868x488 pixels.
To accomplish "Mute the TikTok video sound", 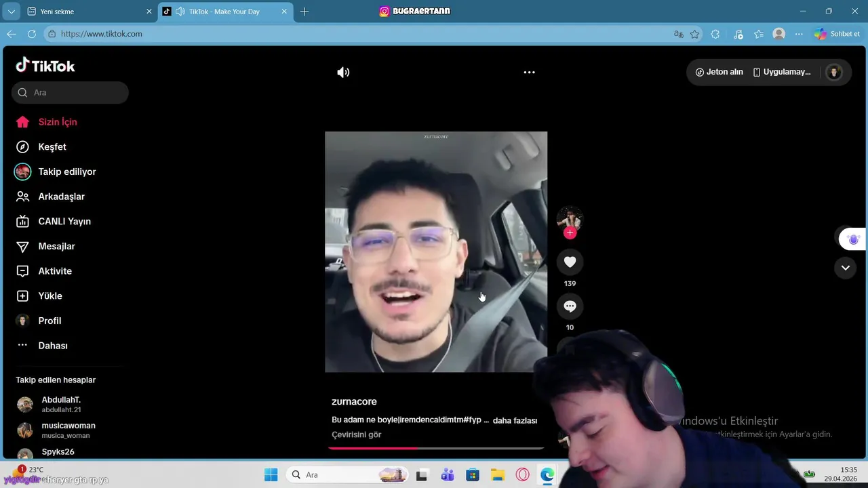I will pyautogui.click(x=343, y=73).
